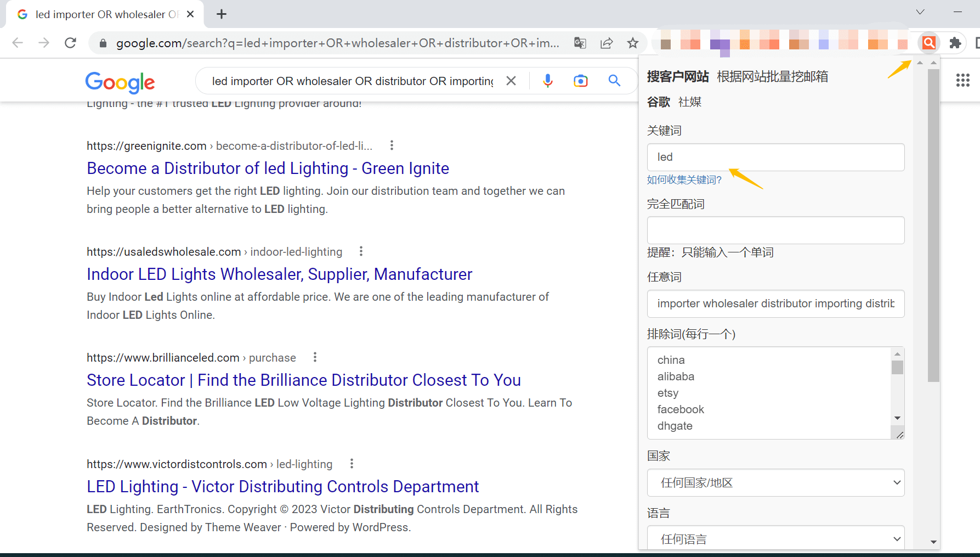Click the https://greenignite.com URL text
The image size is (980, 557).
tap(146, 146)
